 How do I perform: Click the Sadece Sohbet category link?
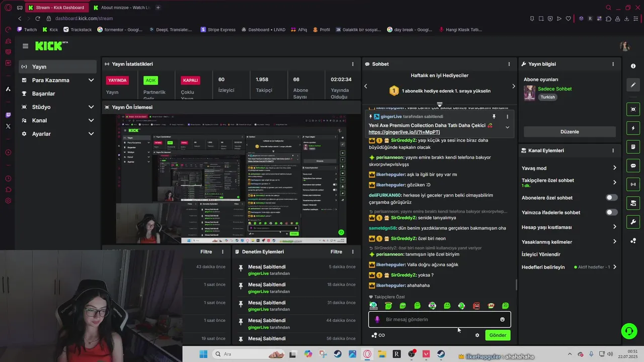click(x=554, y=89)
